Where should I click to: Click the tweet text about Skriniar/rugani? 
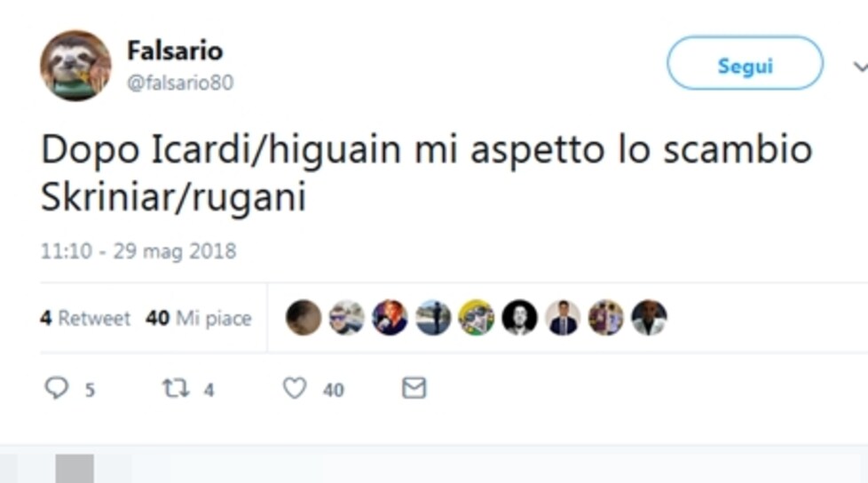pos(426,173)
